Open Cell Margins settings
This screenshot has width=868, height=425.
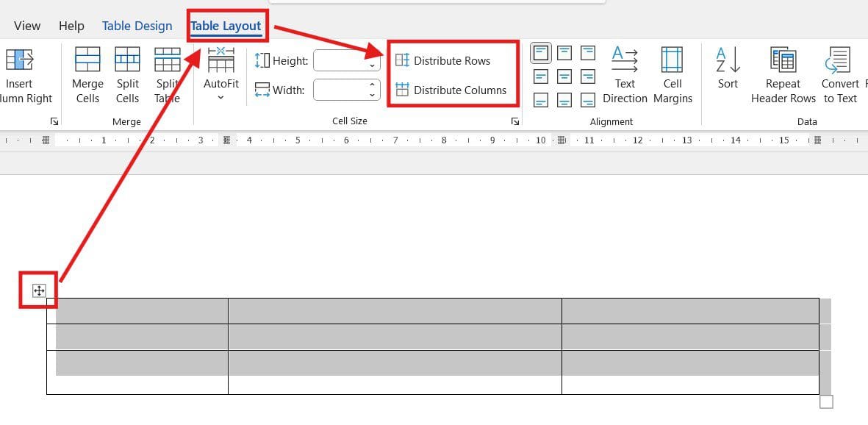(x=672, y=74)
